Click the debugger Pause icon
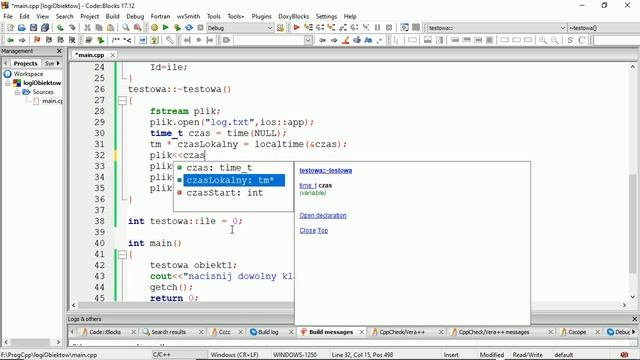This screenshot has height=360, width=640. [x=378, y=28]
